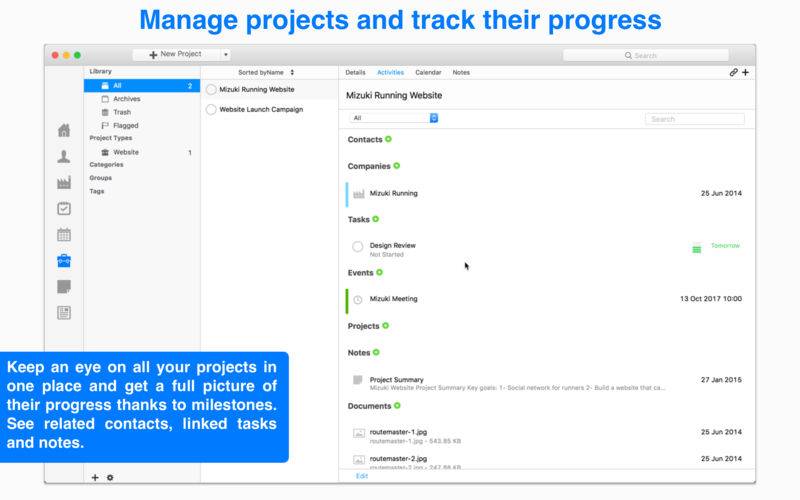This screenshot has width=800, height=500.
Task: Open the Notes icon in sidebar
Action: coord(64,287)
